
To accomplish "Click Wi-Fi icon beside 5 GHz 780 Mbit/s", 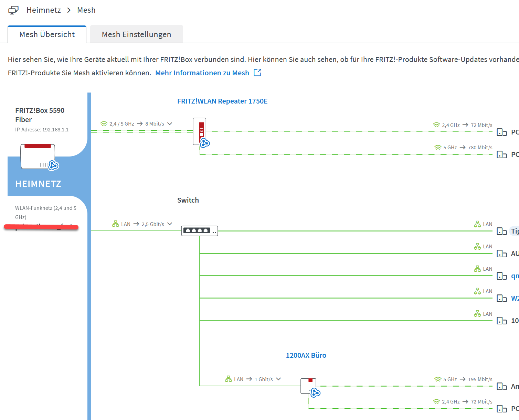I will point(438,147).
